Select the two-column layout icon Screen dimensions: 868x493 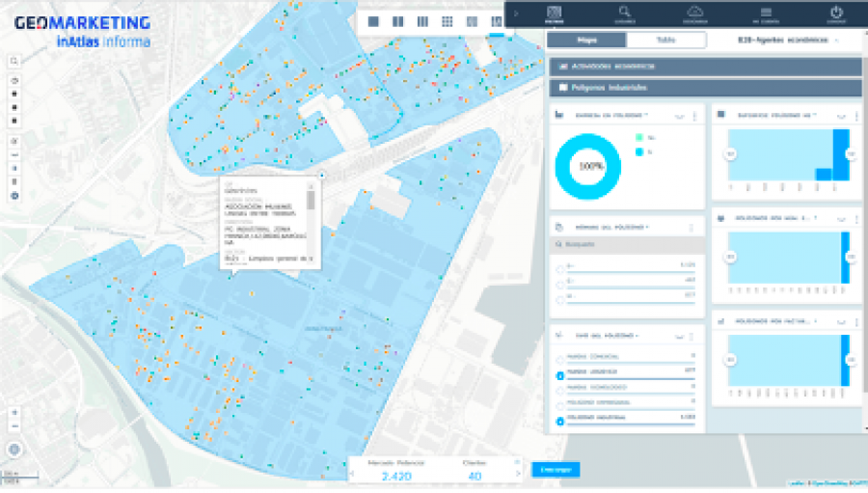(x=398, y=21)
